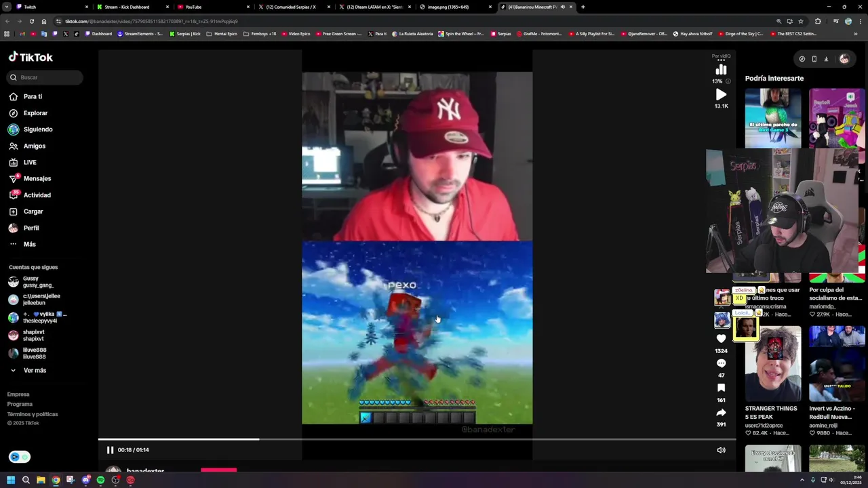Open the banadexter creator profile
The width and height of the screenshot is (868, 488).
(145, 471)
